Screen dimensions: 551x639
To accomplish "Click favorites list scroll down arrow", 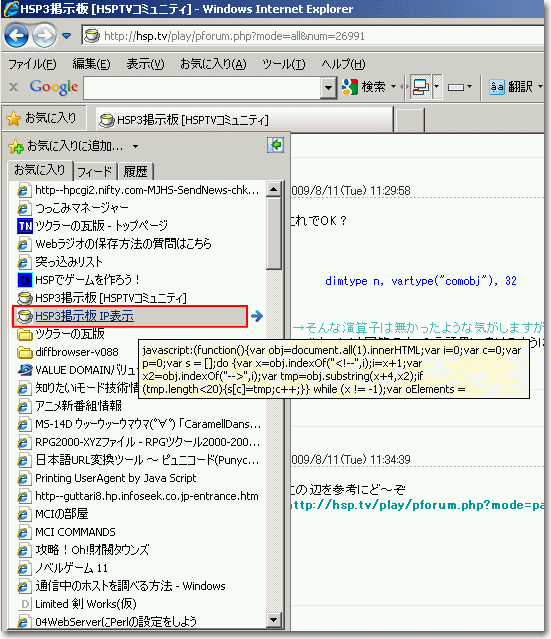I will 273,620.
